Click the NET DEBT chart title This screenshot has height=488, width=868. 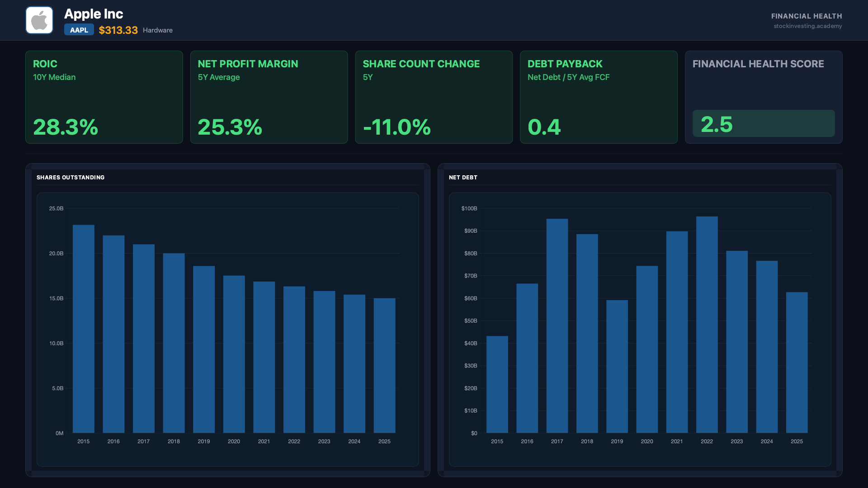tap(463, 178)
